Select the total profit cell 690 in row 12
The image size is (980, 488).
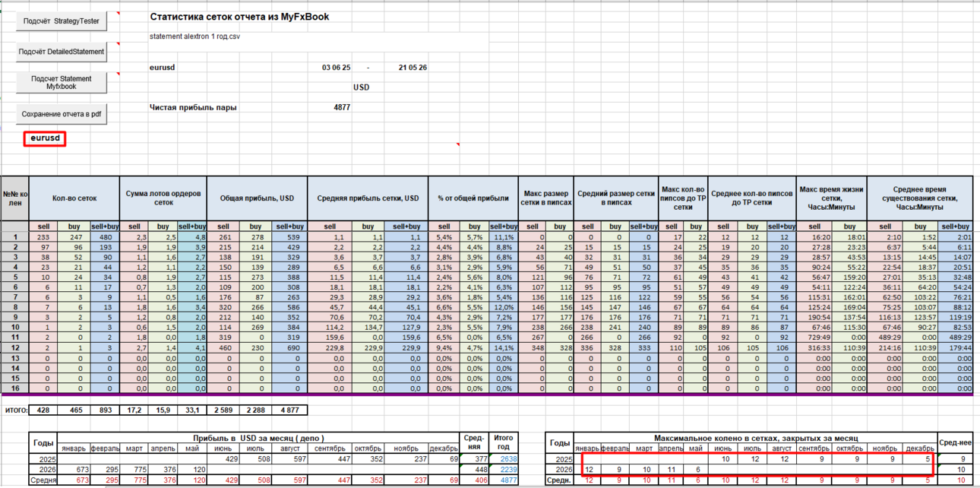(x=289, y=347)
